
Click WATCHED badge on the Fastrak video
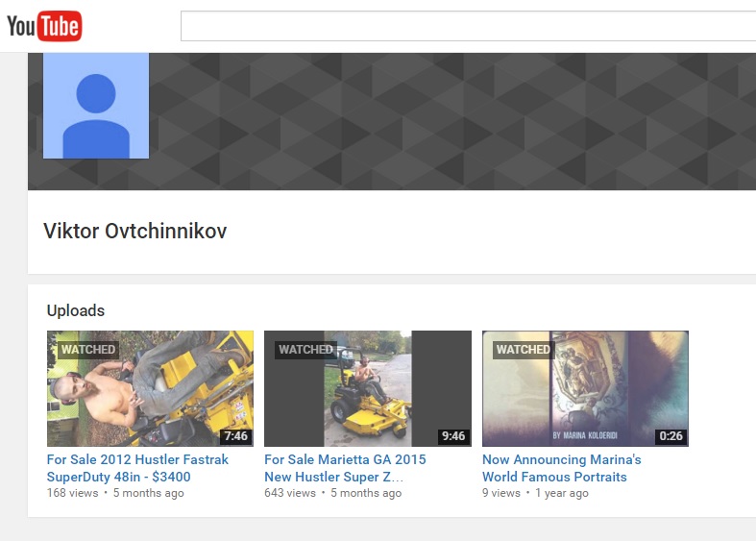point(88,349)
